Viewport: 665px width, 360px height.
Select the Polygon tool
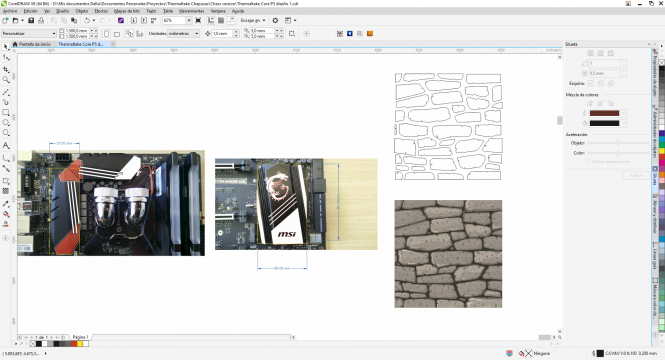point(6,133)
